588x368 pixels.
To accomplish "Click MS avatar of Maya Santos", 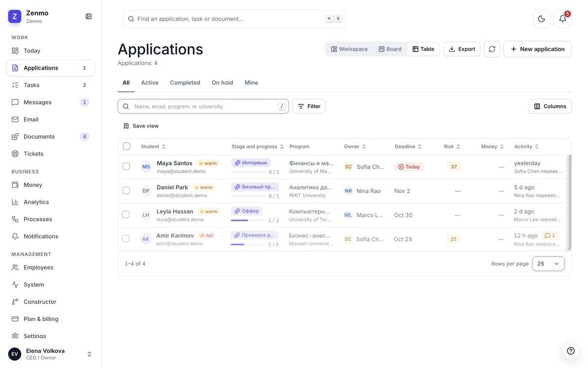I will pyautogui.click(x=146, y=167).
